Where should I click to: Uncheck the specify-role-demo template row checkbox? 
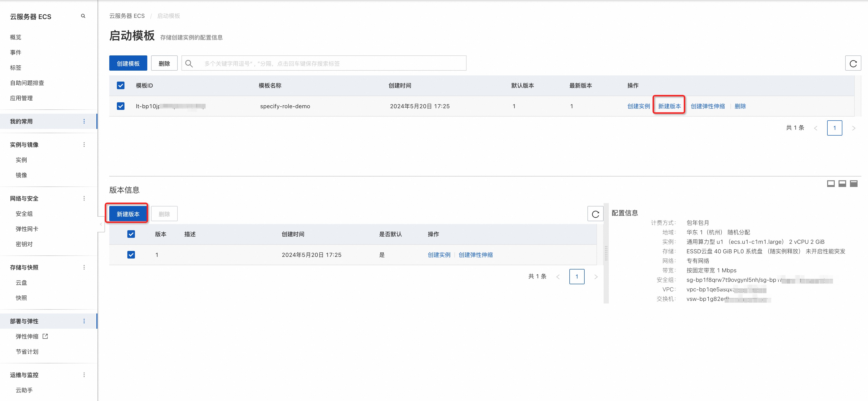[121, 106]
